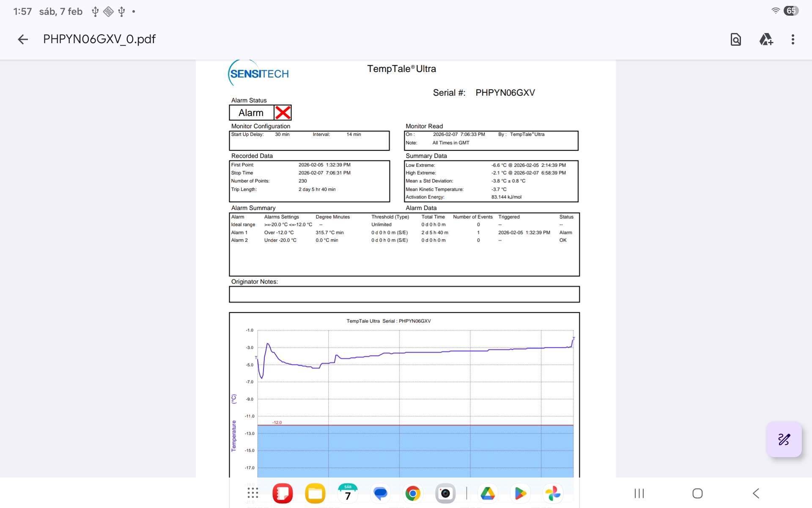Tap the back arrow to exit PDF
The image size is (812, 508).
pyautogui.click(x=23, y=39)
